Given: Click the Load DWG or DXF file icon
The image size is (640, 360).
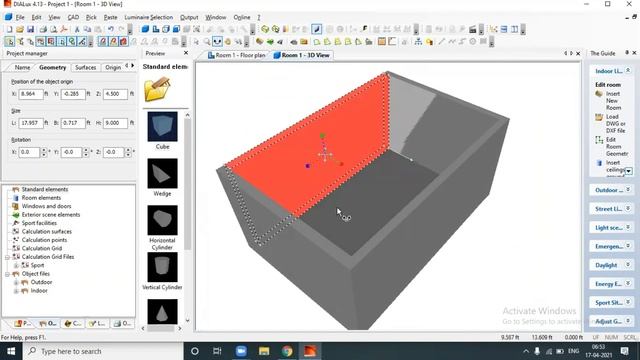Looking at the screenshot, I should pos(599,117).
